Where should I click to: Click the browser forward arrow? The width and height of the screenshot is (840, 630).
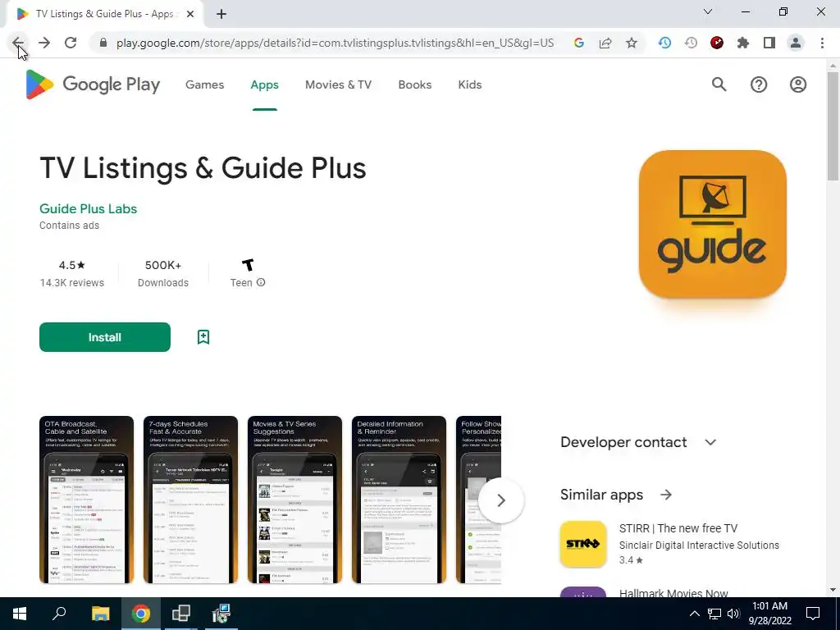(x=44, y=43)
